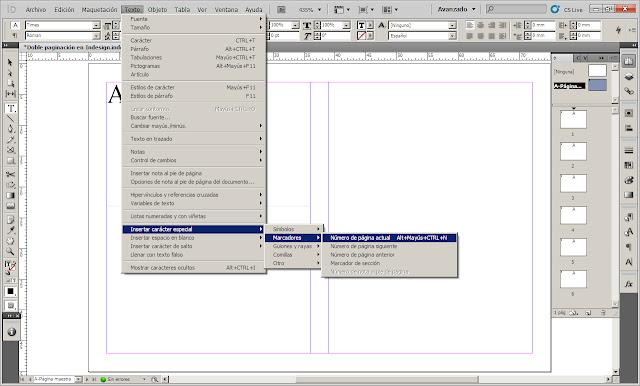Toggle paragraph formatting controls button
The width and height of the screenshot is (640, 386).
click(15, 35)
